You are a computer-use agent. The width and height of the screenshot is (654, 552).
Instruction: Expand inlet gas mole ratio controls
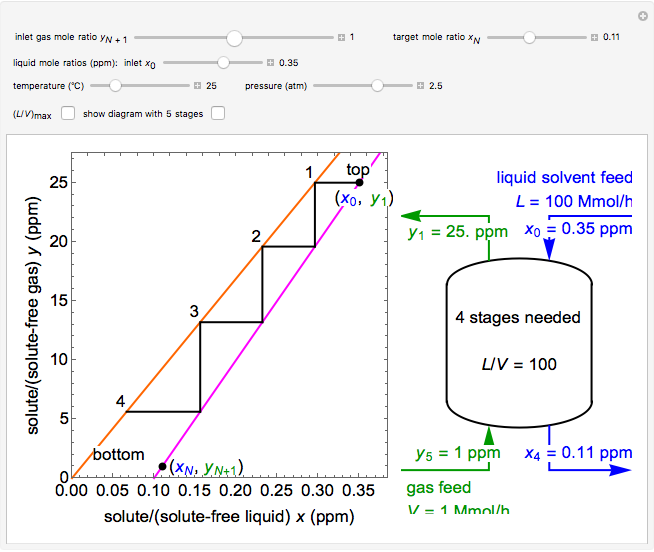coord(340,38)
